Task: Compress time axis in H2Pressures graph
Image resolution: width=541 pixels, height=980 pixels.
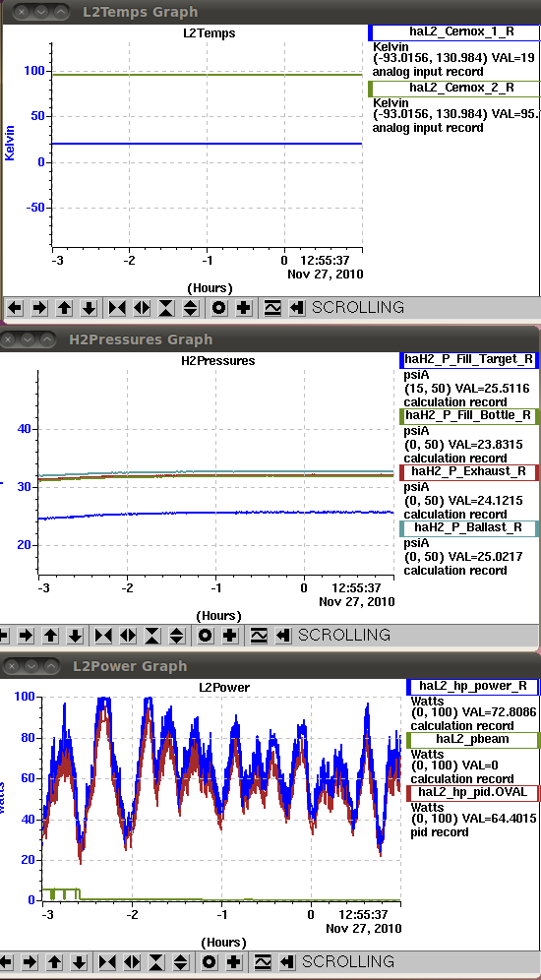Action: click(103, 636)
